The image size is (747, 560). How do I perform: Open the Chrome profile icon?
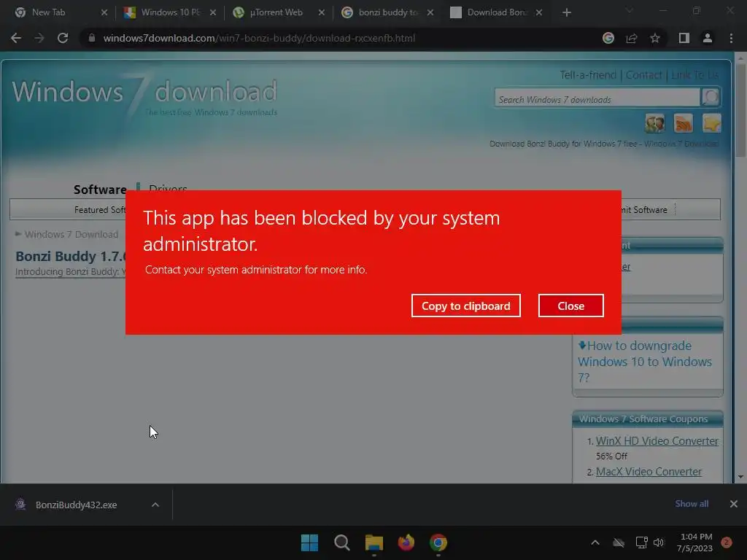pos(708,38)
